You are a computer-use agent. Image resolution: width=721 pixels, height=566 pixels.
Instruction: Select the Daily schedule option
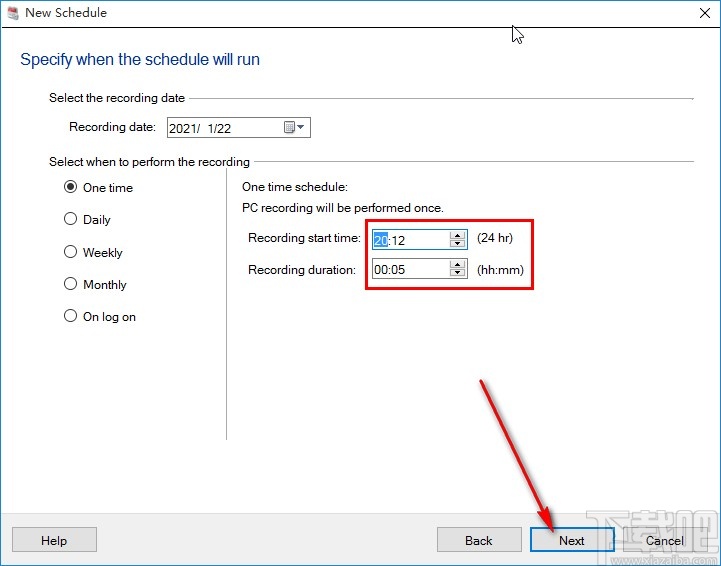tap(70, 219)
